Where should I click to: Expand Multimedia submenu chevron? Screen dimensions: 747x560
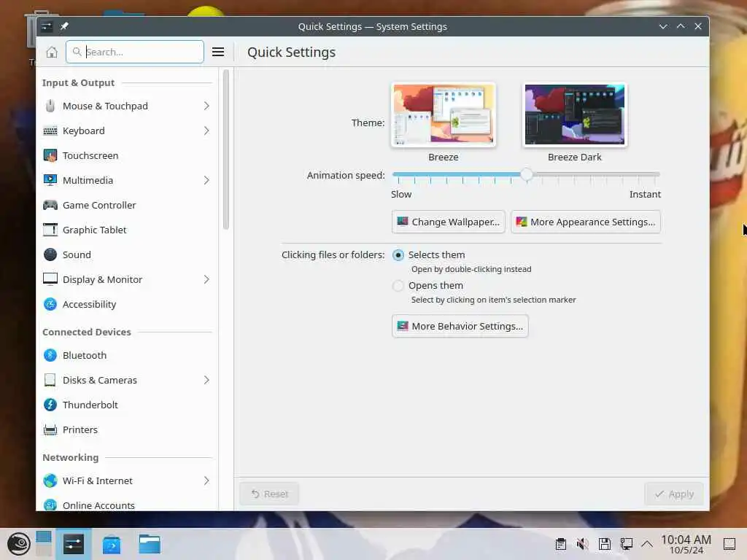206,180
